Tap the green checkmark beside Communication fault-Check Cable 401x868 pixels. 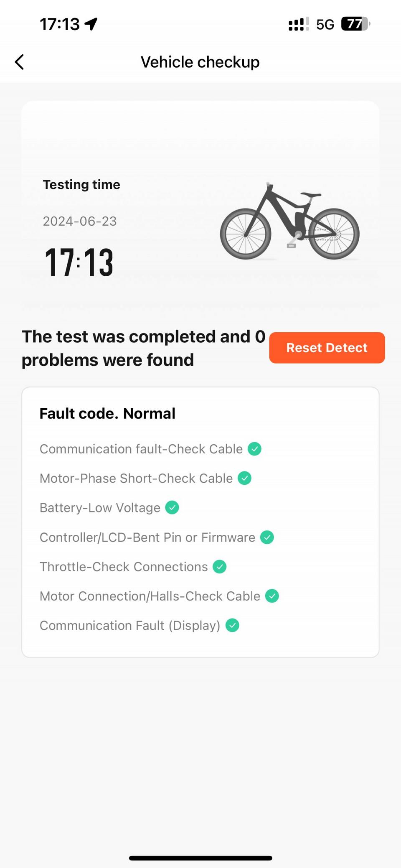pos(254,449)
